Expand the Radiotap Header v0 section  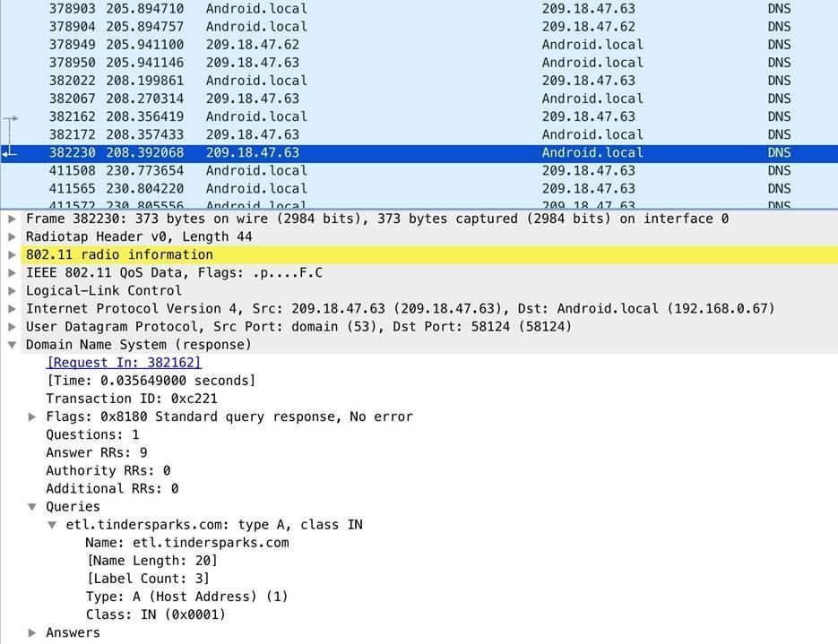point(12,236)
